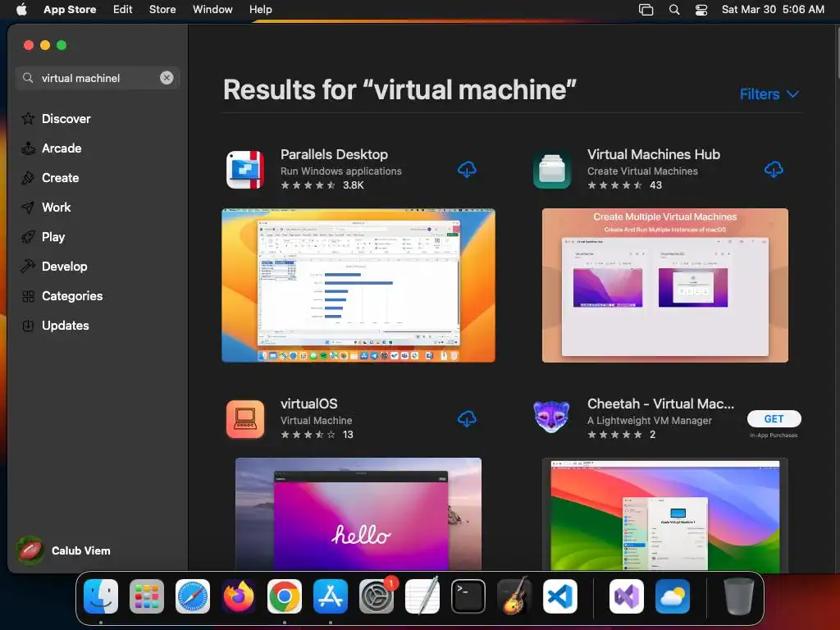Launch Safari from the Dock

coord(193,596)
